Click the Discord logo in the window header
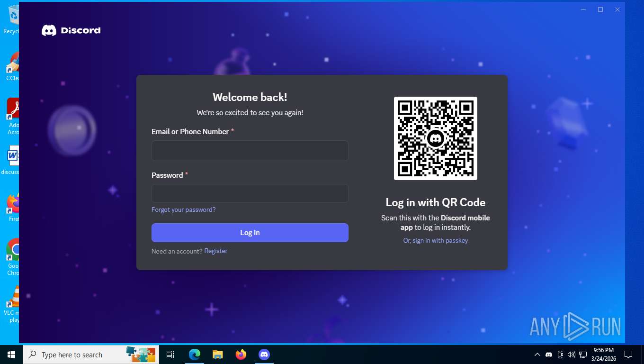Screen dimensions: 644x364 pyautogui.click(x=71, y=30)
